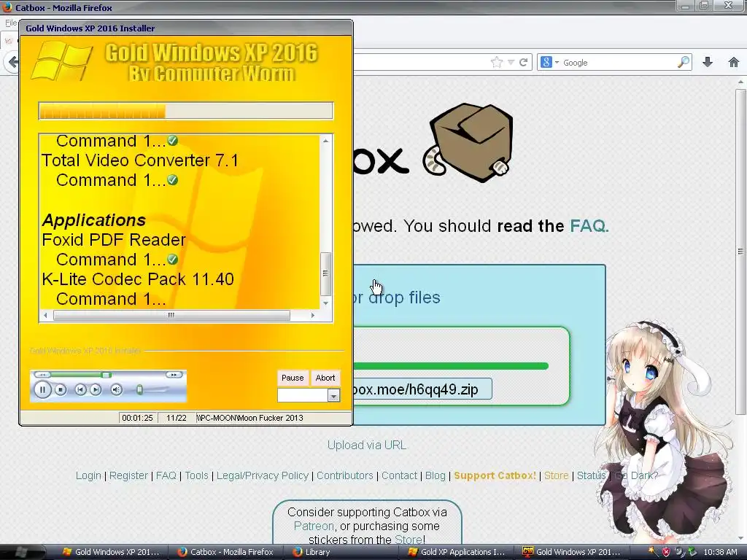Open the Contributors link
Image resolution: width=747 pixels, height=560 pixels.
click(x=345, y=475)
